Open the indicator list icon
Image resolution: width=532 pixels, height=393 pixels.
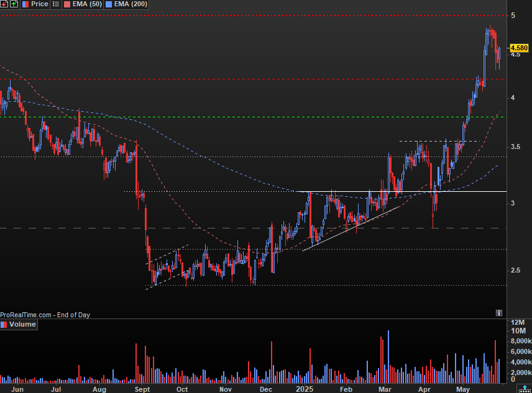coord(56,4)
